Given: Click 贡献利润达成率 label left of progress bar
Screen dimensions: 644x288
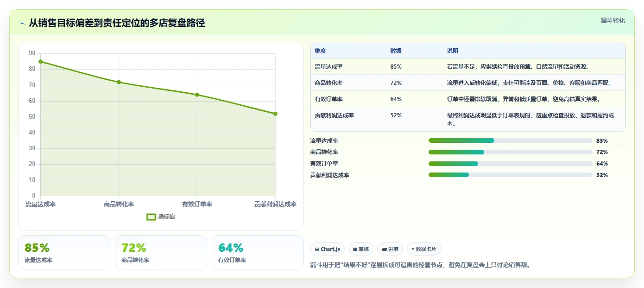Looking at the screenshot, I should tap(329, 175).
